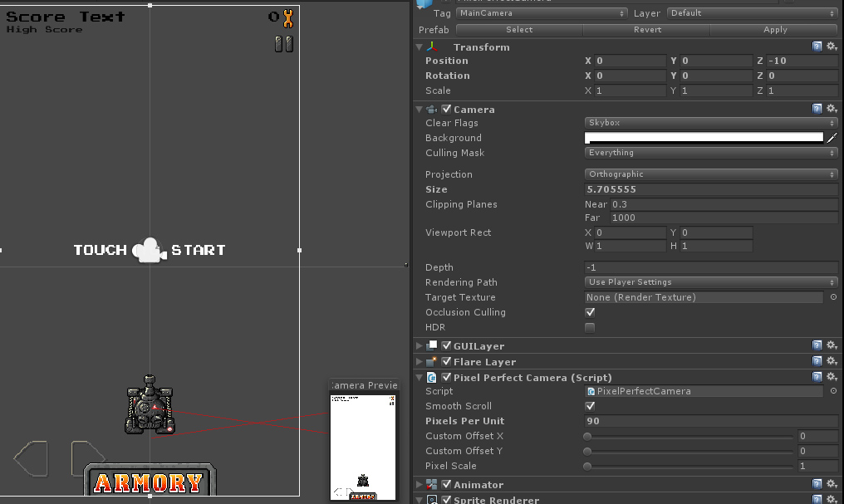Click the Flare Layer component icon

(429, 361)
